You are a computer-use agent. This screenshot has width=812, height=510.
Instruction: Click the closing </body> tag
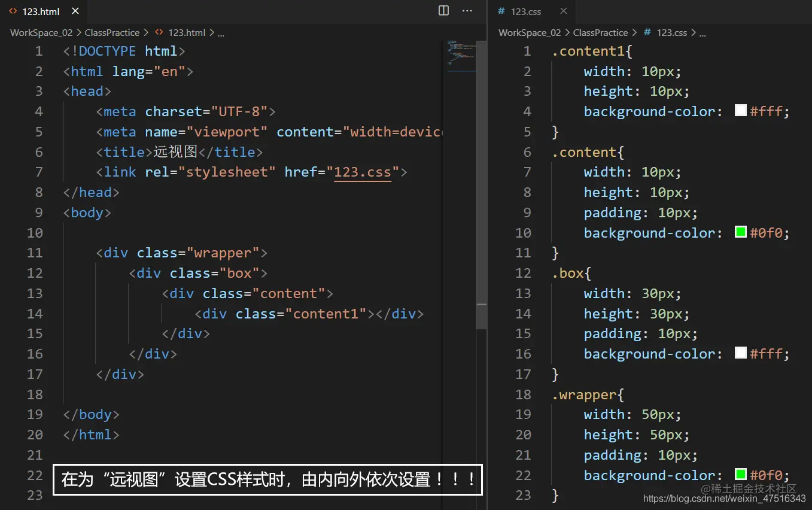91,414
